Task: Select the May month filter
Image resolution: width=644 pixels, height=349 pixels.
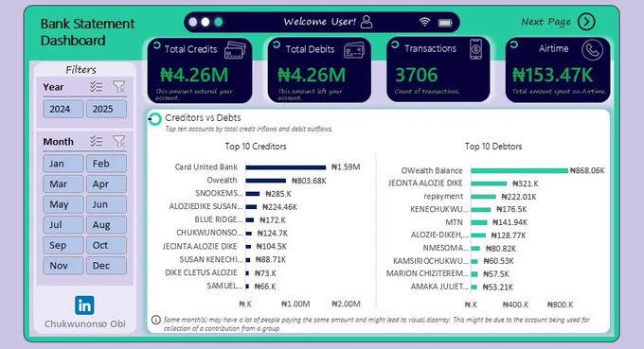Action: click(63, 204)
